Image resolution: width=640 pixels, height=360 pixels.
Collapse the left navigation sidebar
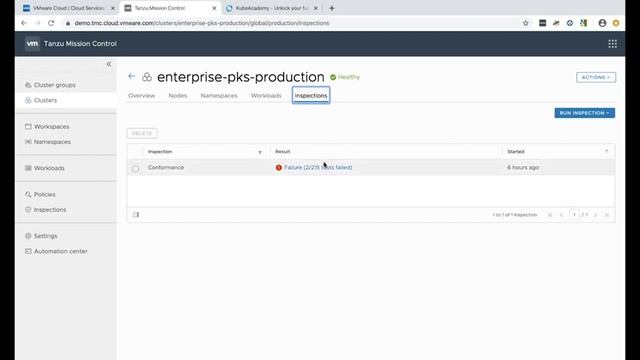click(x=109, y=64)
